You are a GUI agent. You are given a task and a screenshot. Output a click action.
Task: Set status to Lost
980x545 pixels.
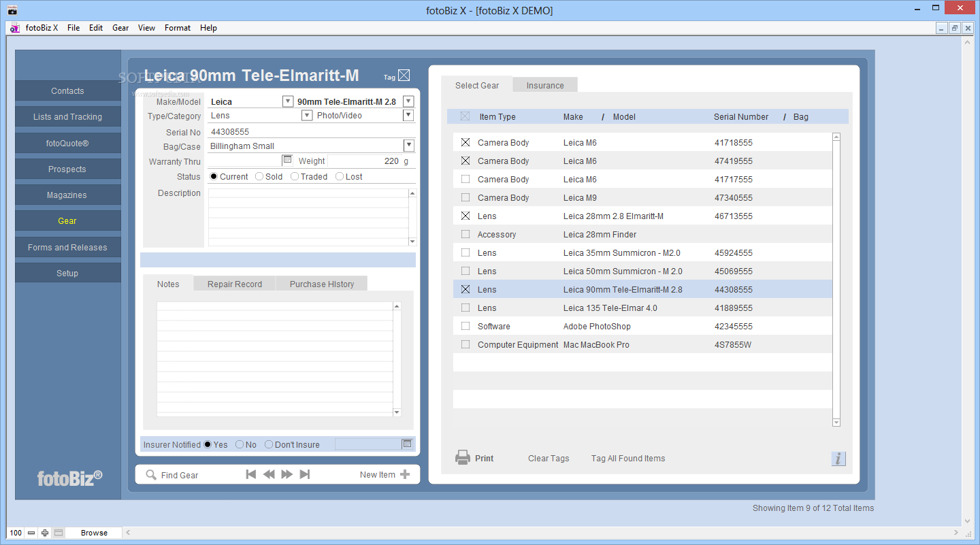click(340, 176)
